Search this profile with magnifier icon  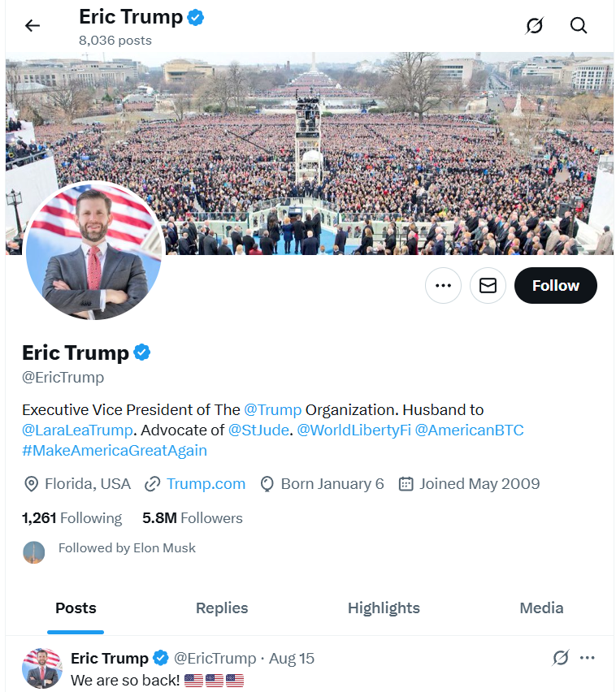(579, 26)
